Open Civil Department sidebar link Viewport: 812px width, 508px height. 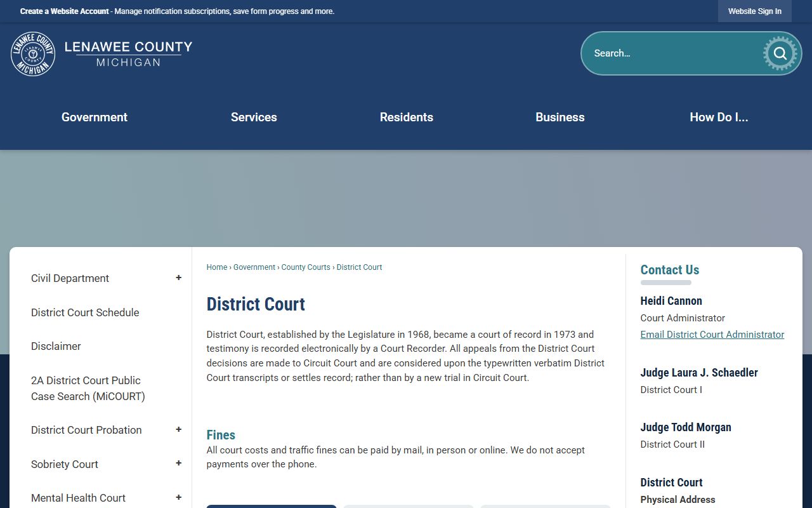coord(70,278)
